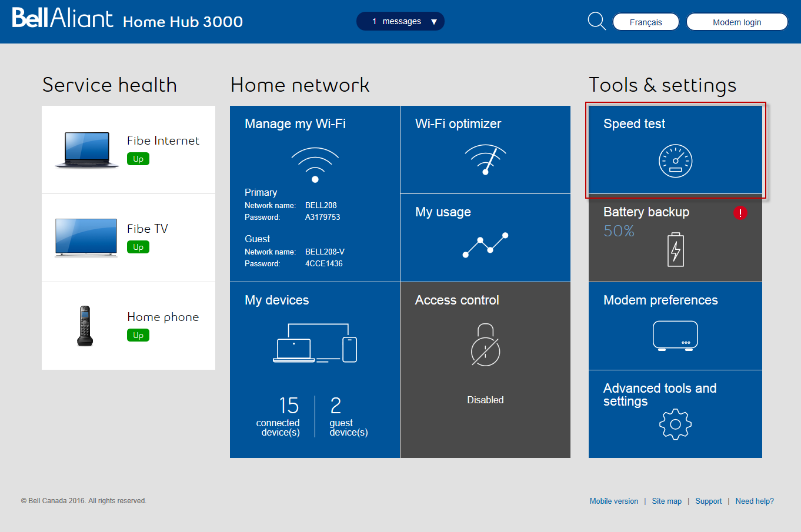Open the My usage tile title
The height and width of the screenshot is (532, 801).
(x=443, y=212)
